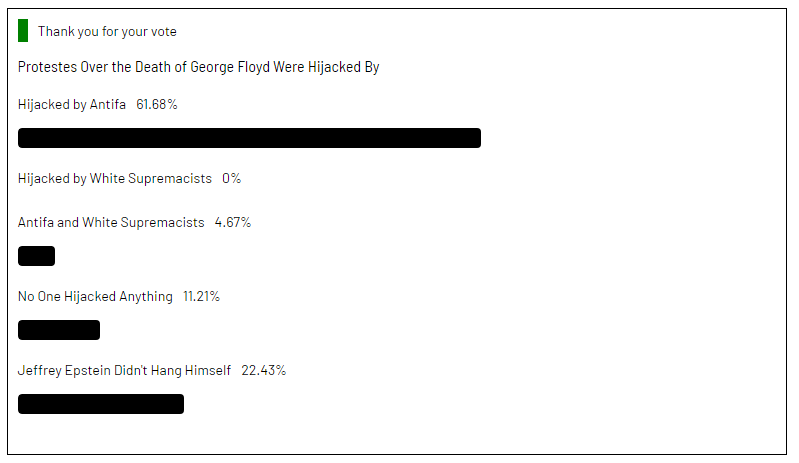This screenshot has height=463, width=799.
Task: Click the longest black result bar for Antifa
Action: click(x=249, y=138)
